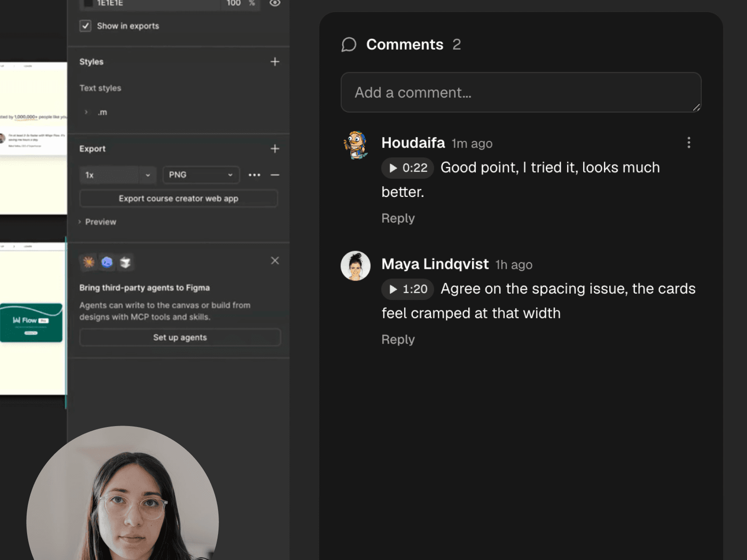Viewport: 747px width, 560px height.
Task: Click the orange starburst agent icon
Action: (x=88, y=262)
